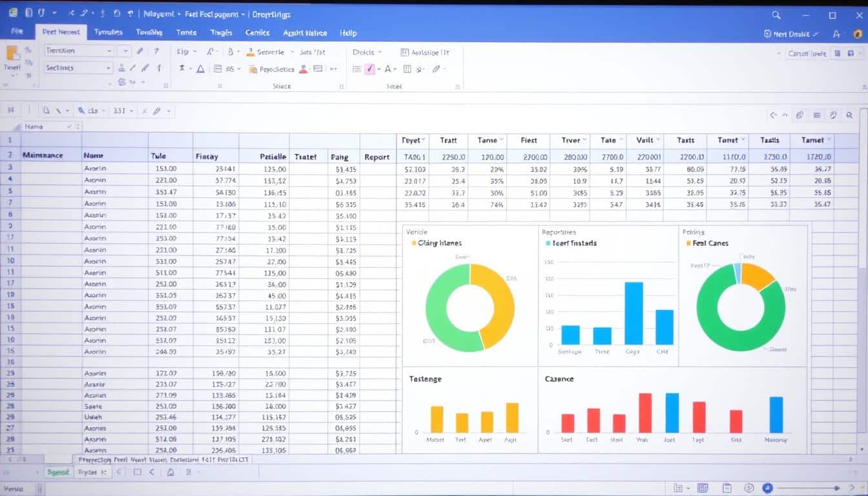Open the File menu tab
This screenshot has width=868, height=496.
tap(17, 32)
